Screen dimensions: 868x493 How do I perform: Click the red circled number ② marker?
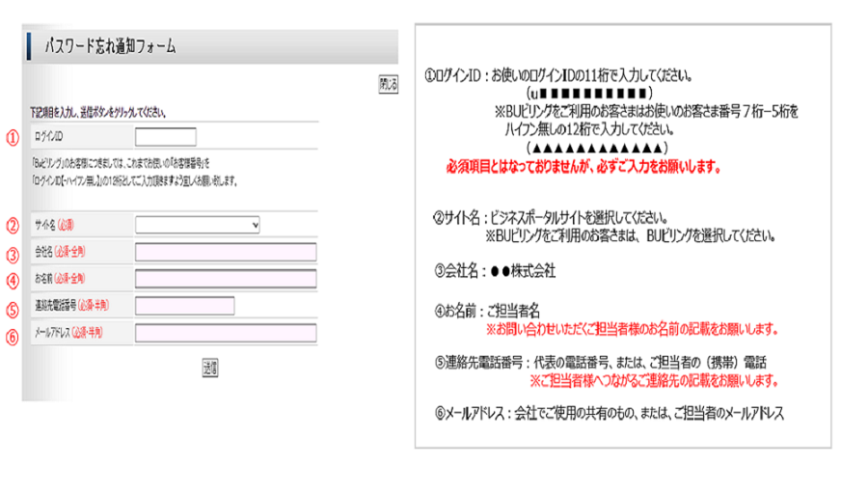13,227
